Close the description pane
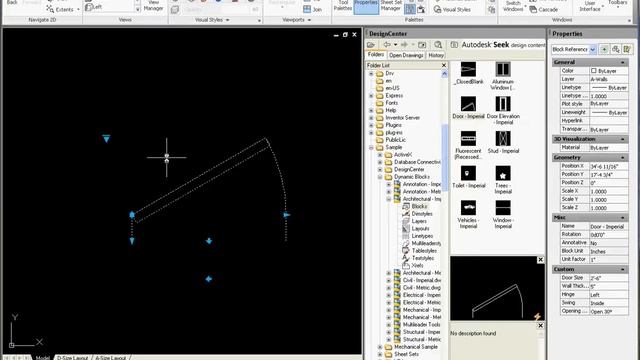Image resolution: width=640 pixels, height=360 pixels. click(x=540, y=326)
